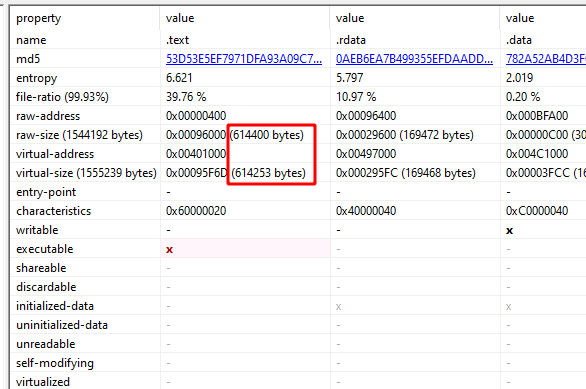Select the 'file-ratio (99.93%)' label

click(x=62, y=97)
